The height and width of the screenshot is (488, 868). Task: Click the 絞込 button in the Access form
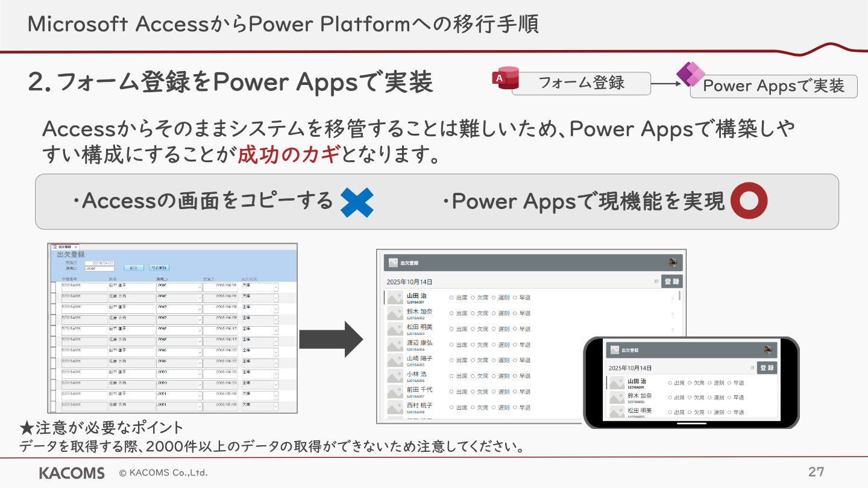pos(134,268)
